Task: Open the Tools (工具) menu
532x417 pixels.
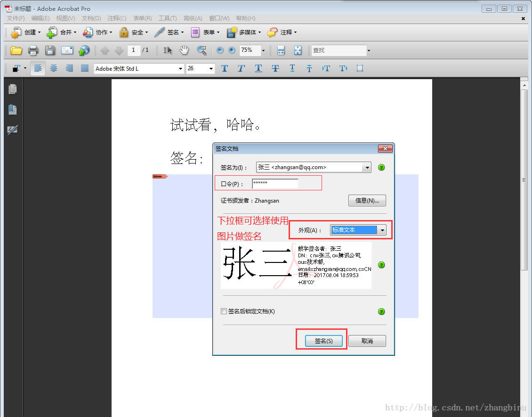Action: coord(168,18)
